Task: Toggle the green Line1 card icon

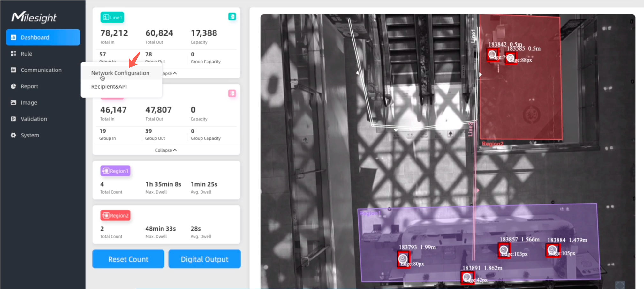Action: pyautogui.click(x=232, y=17)
